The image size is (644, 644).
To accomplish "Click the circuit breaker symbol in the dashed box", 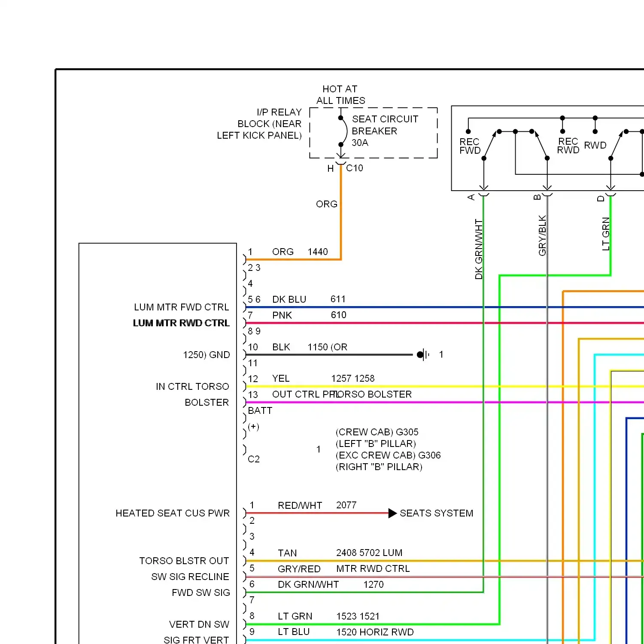I will pos(343,131).
